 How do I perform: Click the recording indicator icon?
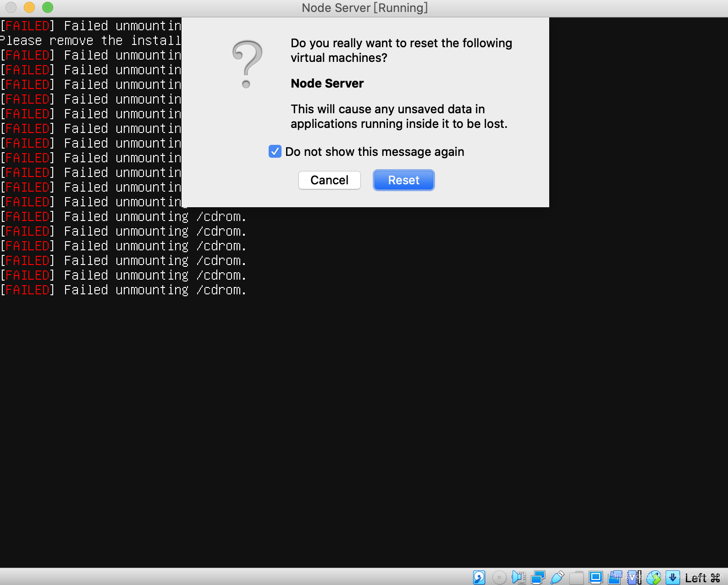(615, 577)
